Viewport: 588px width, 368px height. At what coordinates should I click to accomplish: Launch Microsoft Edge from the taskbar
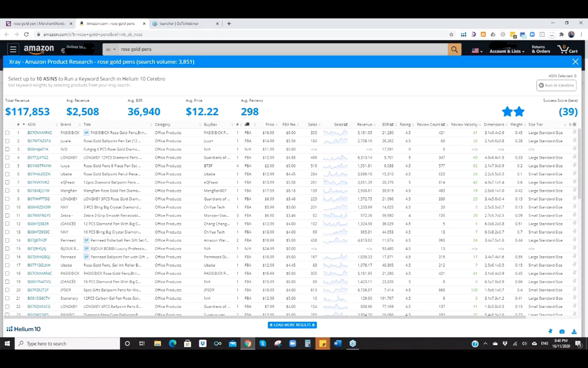(173, 344)
